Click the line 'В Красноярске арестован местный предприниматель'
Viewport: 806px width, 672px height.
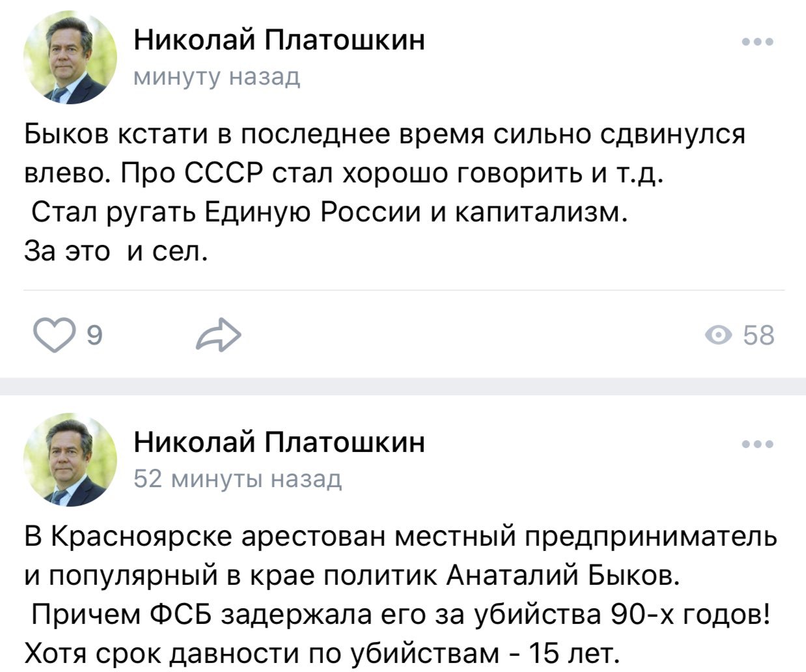coord(400,537)
